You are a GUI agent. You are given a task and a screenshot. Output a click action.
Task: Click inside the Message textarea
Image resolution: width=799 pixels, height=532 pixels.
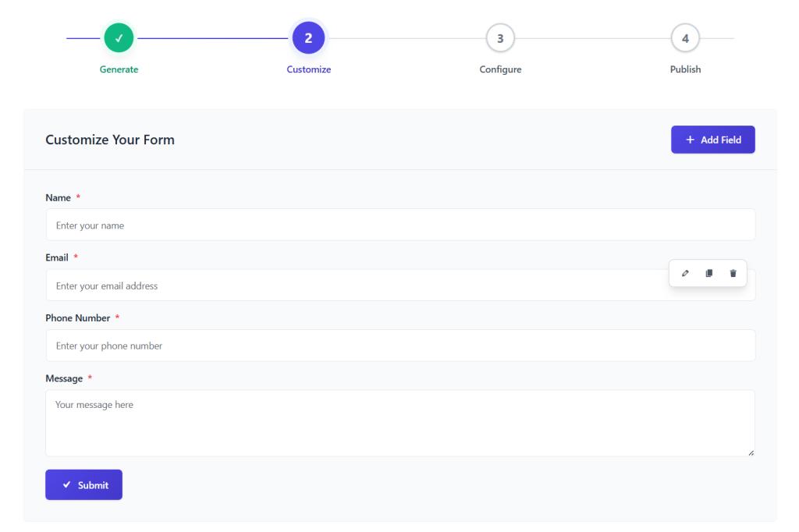[400, 423]
